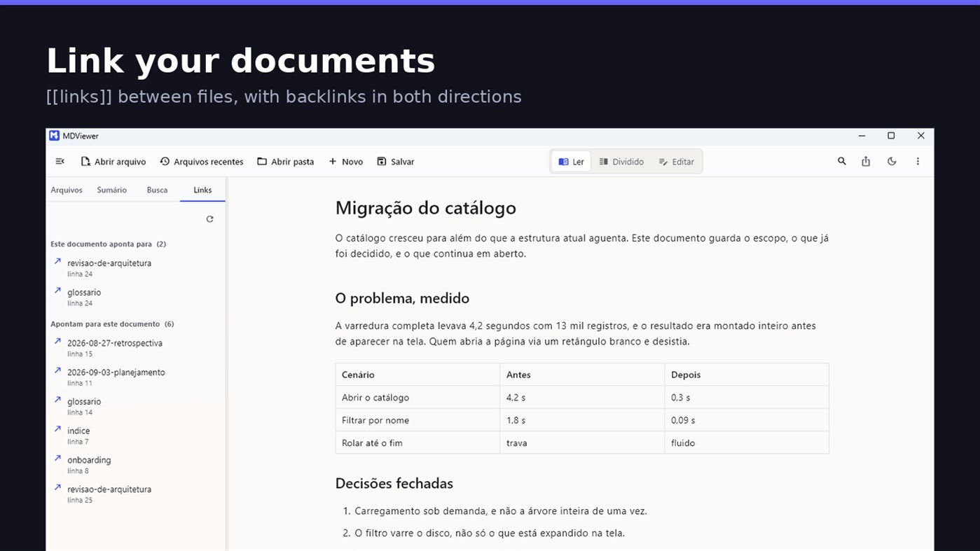Open backlink 2026-09-03-planejamento
Image resolution: width=980 pixels, height=551 pixels.
pyautogui.click(x=136, y=377)
